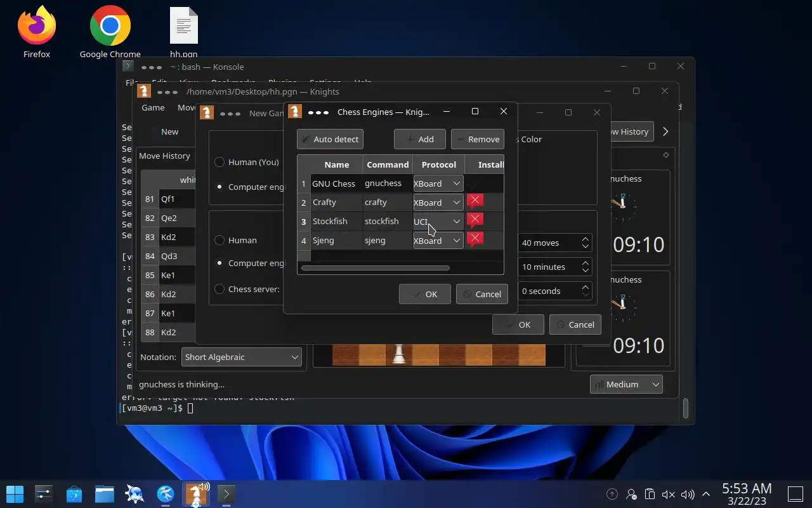
Task: Select first player Computer engine radio
Action: click(x=219, y=187)
